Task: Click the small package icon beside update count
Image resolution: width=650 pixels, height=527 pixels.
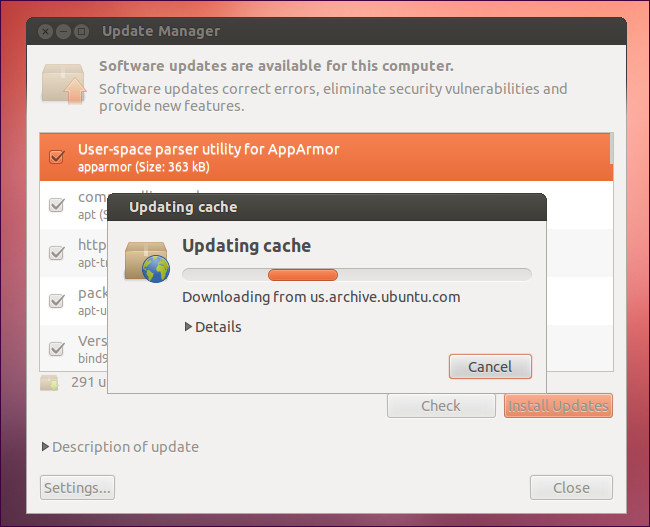Action: click(x=49, y=382)
